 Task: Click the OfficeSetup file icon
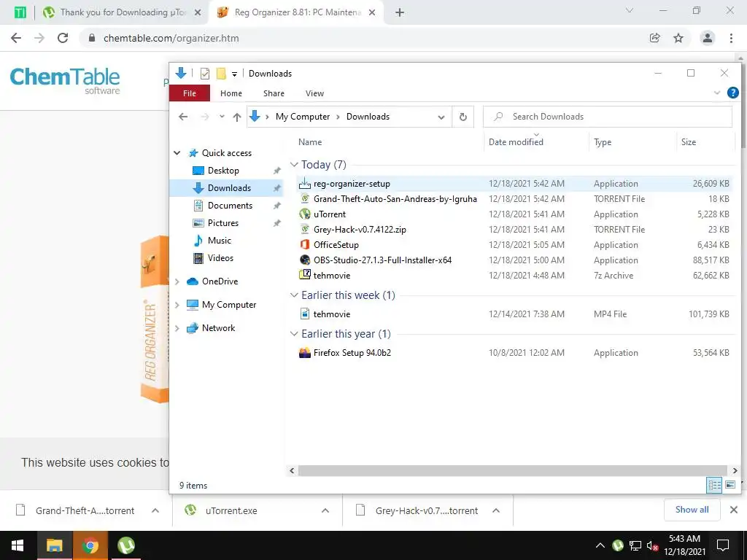click(304, 244)
